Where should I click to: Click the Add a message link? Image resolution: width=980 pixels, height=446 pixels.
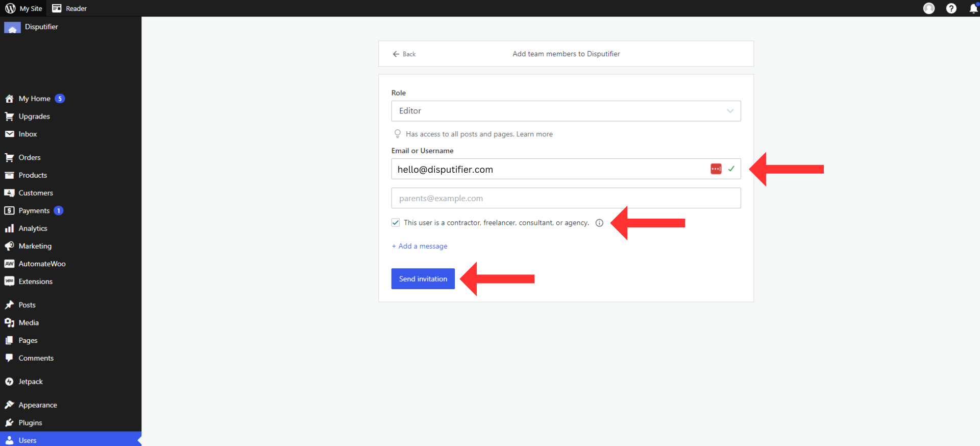tap(420, 246)
